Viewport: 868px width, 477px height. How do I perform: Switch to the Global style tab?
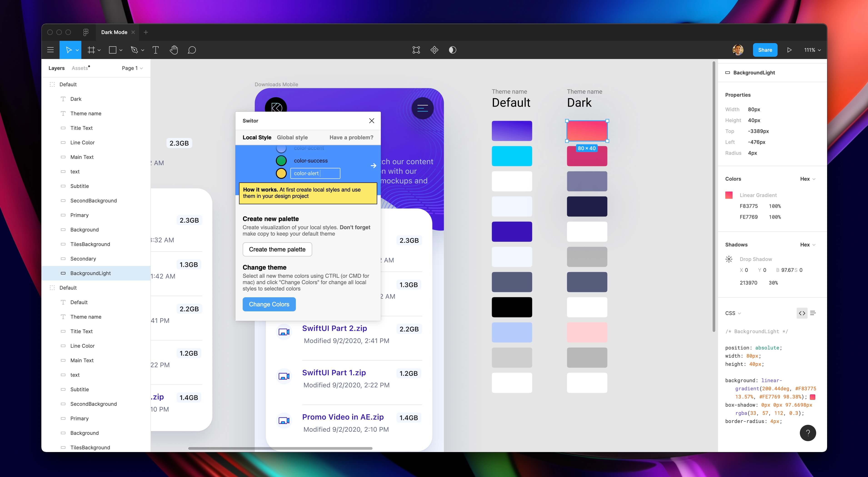(292, 137)
